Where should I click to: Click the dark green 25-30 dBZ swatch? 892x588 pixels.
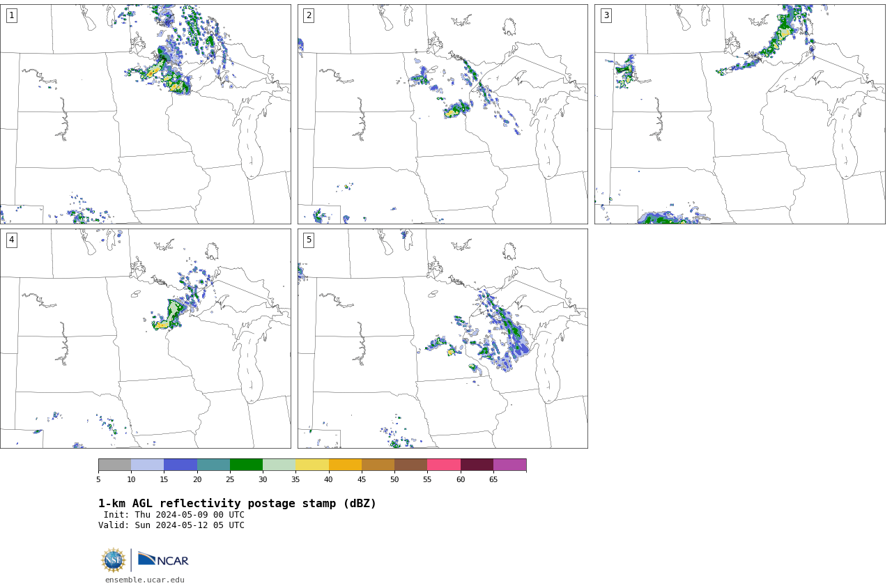point(246,465)
